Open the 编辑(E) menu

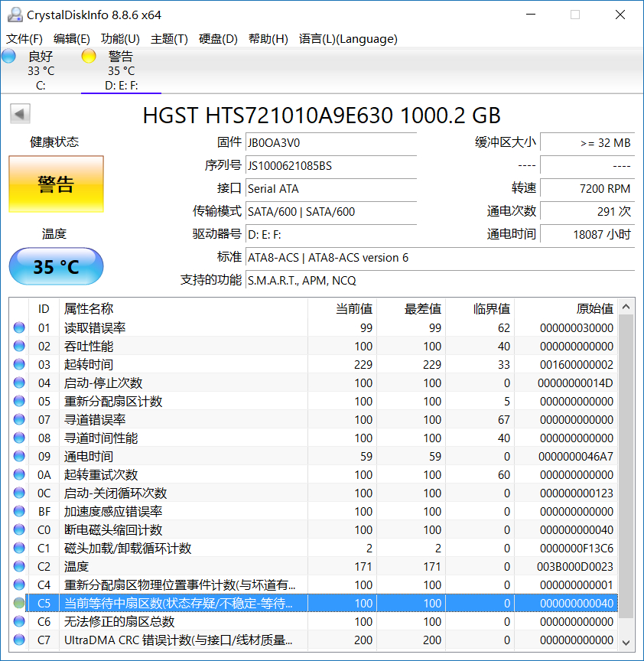point(72,39)
